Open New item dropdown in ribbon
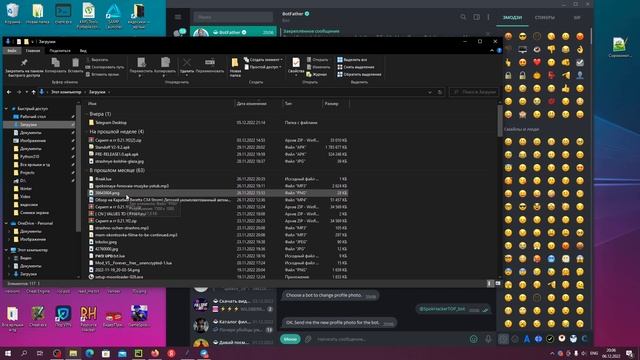The height and width of the screenshot is (360, 640). click(263, 60)
